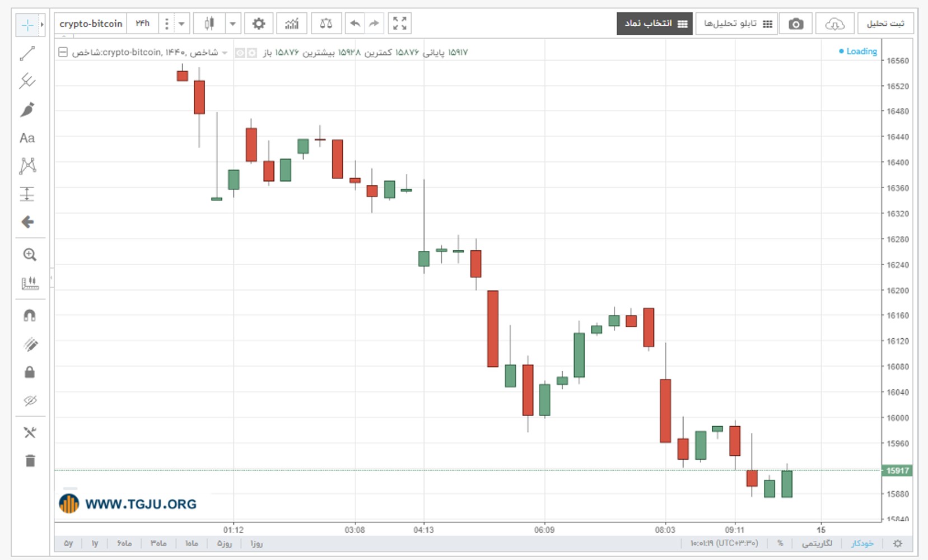The width and height of the screenshot is (928, 560).
Task: Open the شاخص legend dropdown arrow
Action: click(225, 53)
